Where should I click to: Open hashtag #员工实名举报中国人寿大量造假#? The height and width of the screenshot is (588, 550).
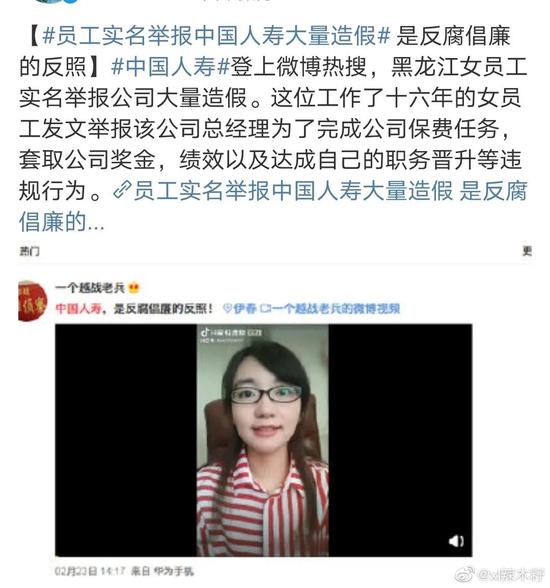[x=217, y=36]
